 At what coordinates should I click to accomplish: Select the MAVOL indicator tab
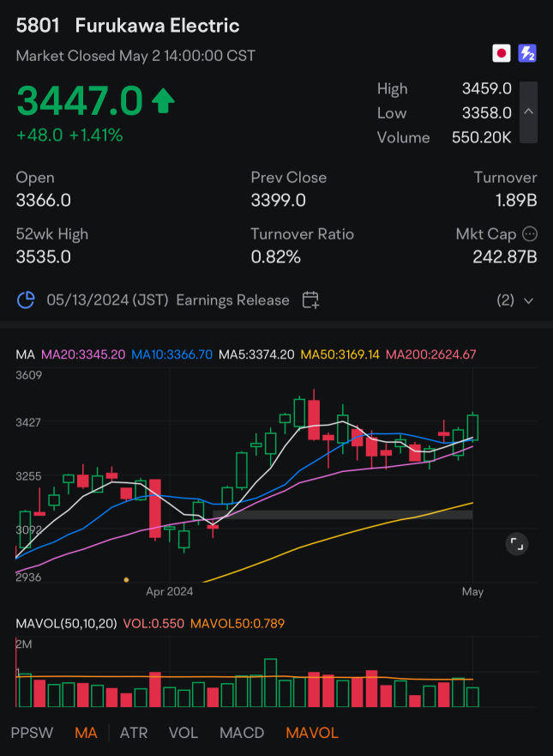[312, 734]
